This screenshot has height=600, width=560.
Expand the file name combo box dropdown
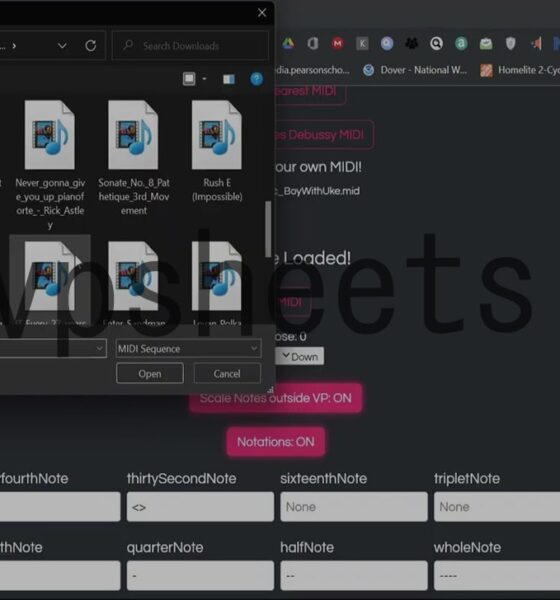[99, 348]
